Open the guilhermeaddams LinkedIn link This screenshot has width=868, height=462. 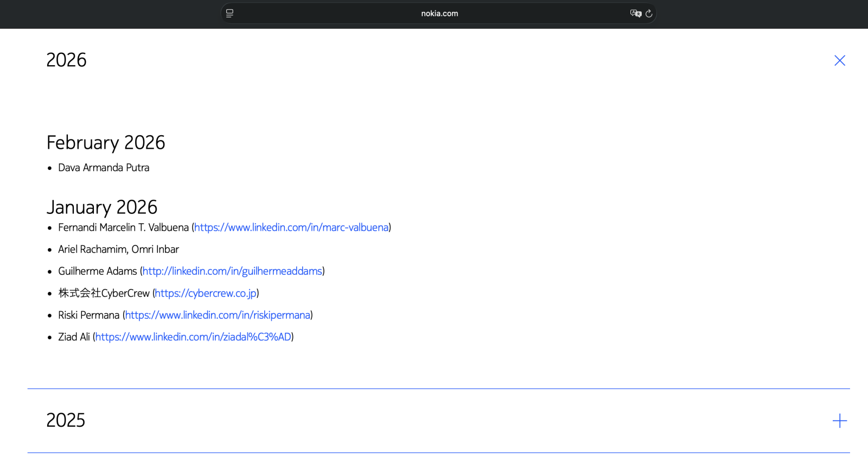[232, 271]
